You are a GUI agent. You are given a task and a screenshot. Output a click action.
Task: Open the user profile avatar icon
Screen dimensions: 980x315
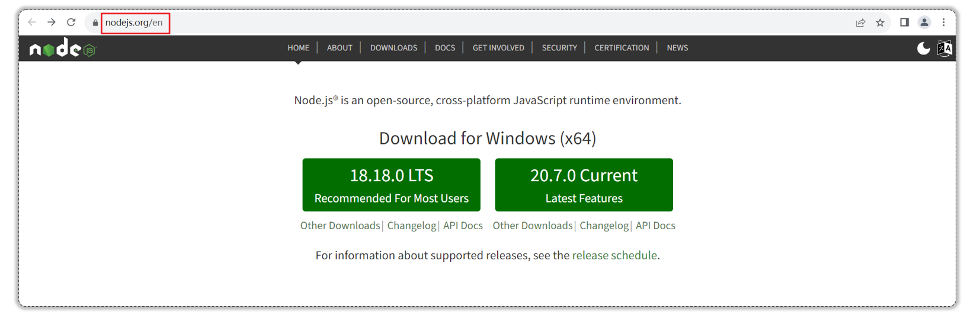point(924,22)
